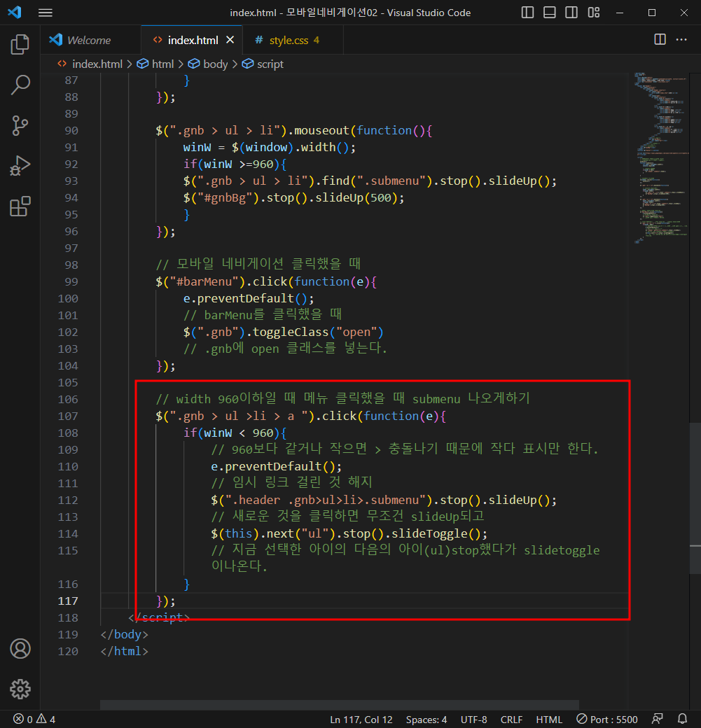Click the line number 117
The width and height of the screenshot is (701, 728).
pos(68,601)
